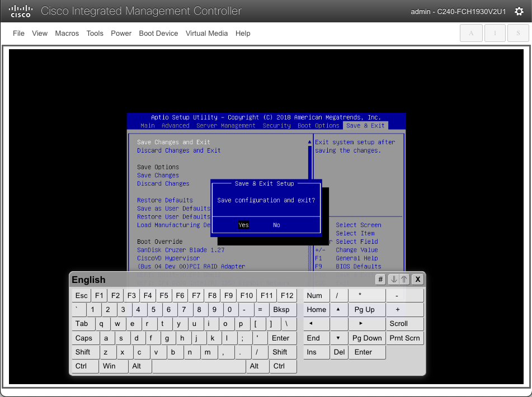This screenshot has height=397, width=532.
Task: Click the Esc key
Action: (82, 295)
